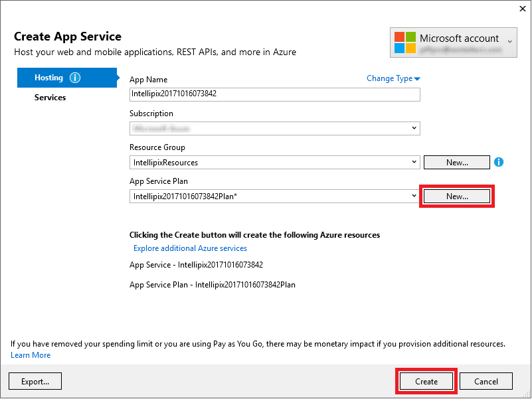The image size is (532, 399).
Task: Click the info icon next to Hosting
Action: coord(75,78)
